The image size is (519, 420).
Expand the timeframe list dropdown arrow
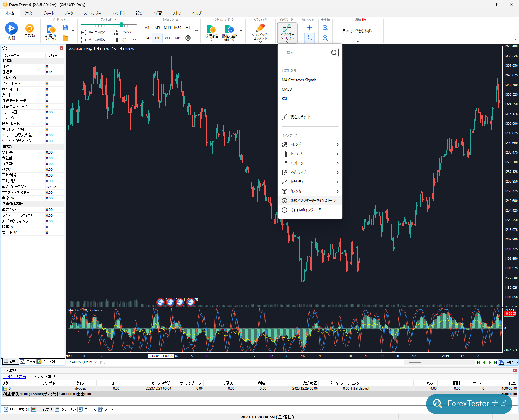click(x=196, y=31)
